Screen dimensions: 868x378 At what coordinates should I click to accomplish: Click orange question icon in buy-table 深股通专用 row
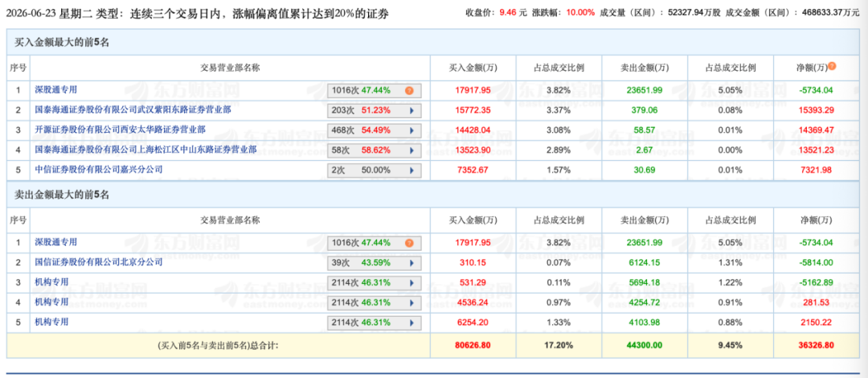409,90
